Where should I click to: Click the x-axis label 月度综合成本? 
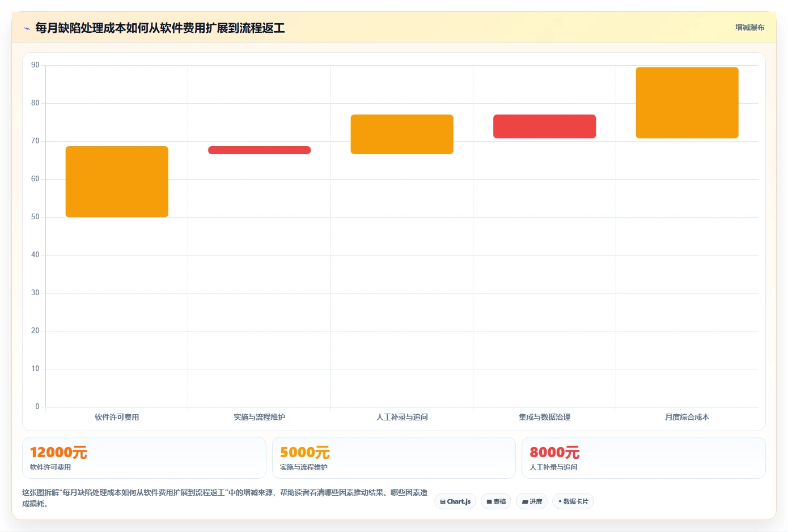[687, 417]
